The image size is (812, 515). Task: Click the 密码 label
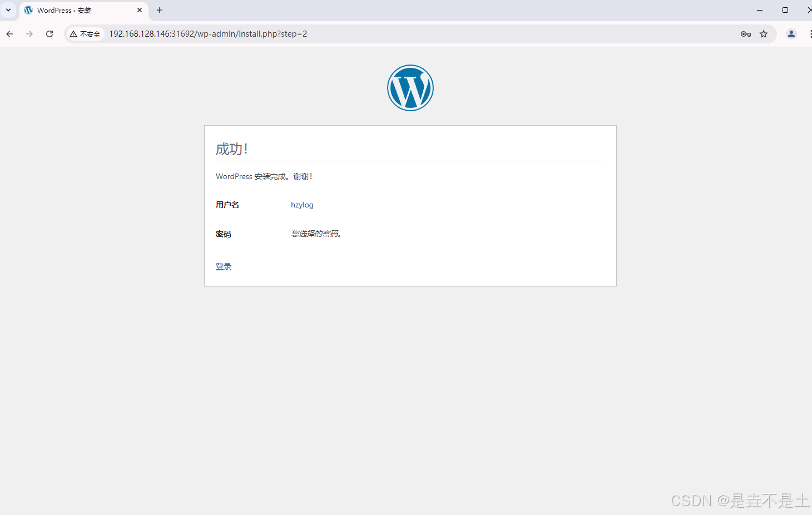pos(224,234)
